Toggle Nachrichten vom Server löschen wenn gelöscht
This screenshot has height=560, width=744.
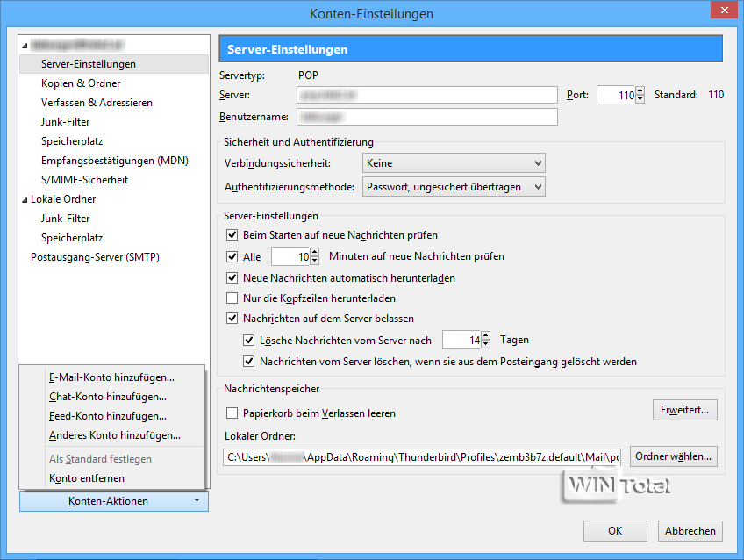click(x=248, y=362)
